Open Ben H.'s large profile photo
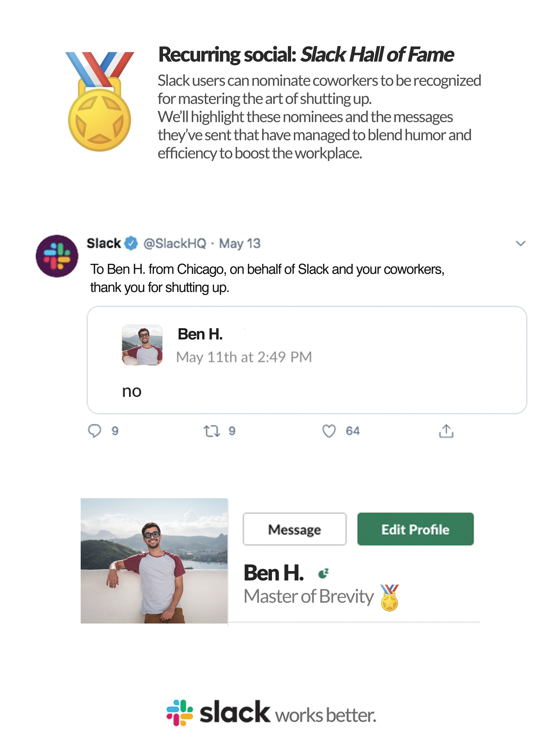560x747 pixels. click(154, 561)
